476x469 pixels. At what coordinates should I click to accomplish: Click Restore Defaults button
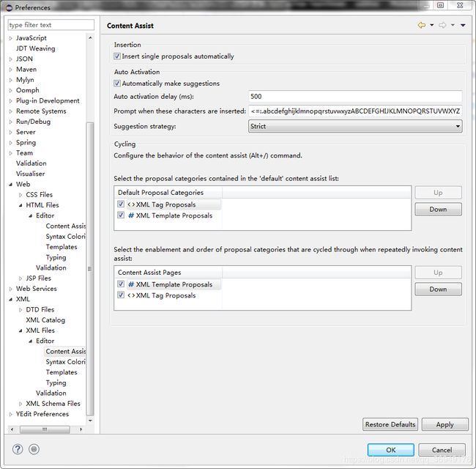click(390, 424)
